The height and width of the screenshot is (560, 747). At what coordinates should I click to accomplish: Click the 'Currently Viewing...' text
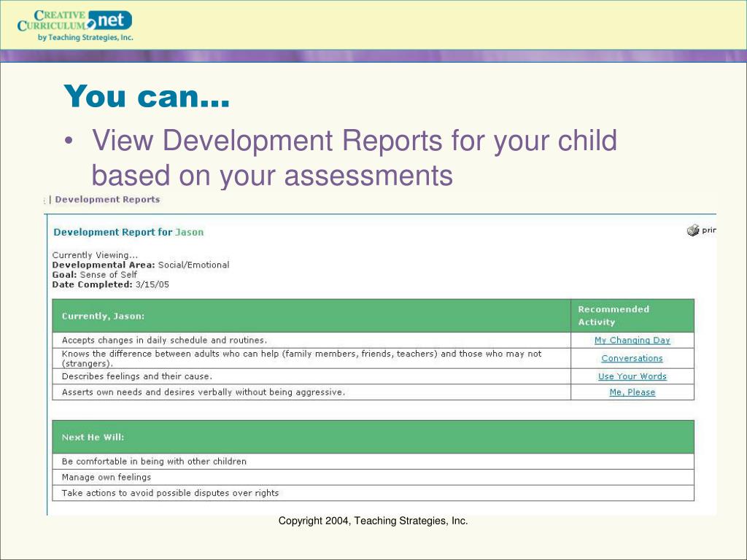click(95, 255)
